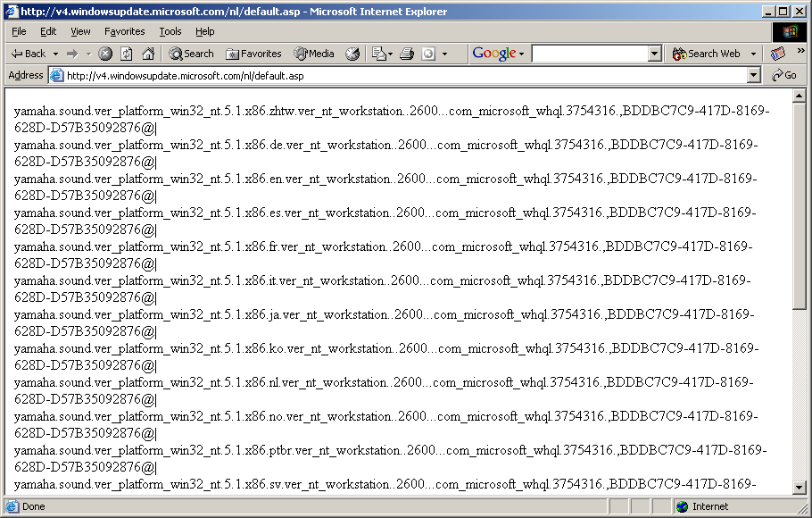Click the IE icon in title bar
The height and width of the screenshot is (518, 812).
tap(12, 12)
